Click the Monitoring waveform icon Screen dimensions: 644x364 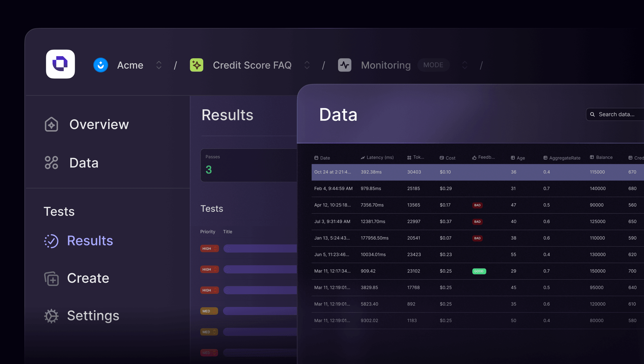tap(344, 65)
